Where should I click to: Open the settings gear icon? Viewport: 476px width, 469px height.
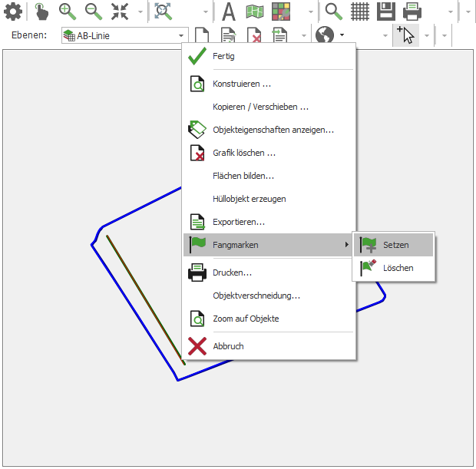[x=13, y=12]
